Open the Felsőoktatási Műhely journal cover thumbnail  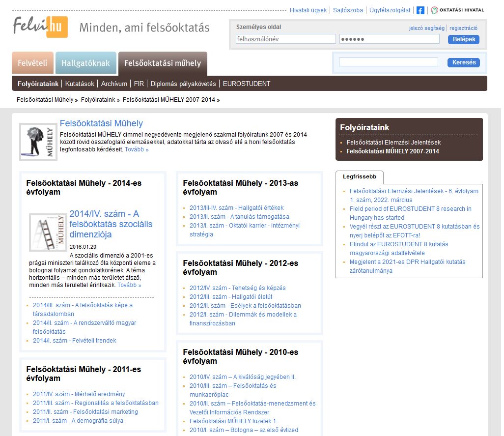[x=38, y=142]
